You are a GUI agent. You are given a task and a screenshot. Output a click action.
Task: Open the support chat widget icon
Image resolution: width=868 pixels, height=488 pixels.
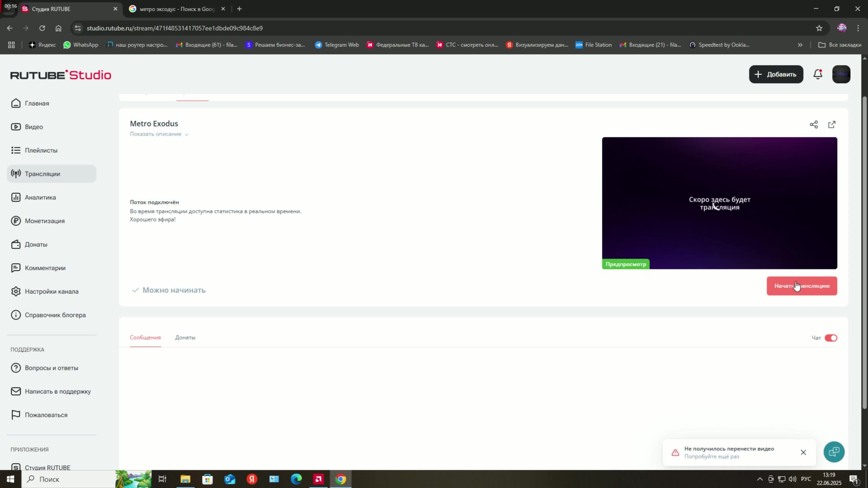click(834, 452)
